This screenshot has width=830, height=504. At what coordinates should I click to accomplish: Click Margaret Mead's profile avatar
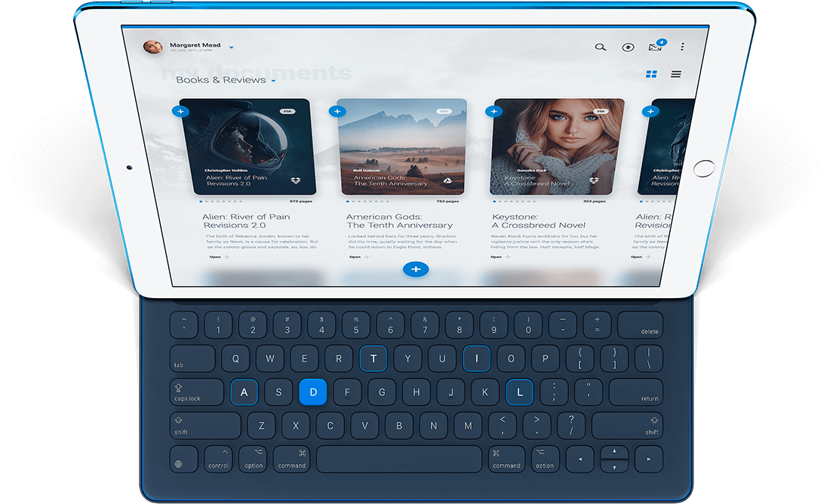tap(153, 47)
